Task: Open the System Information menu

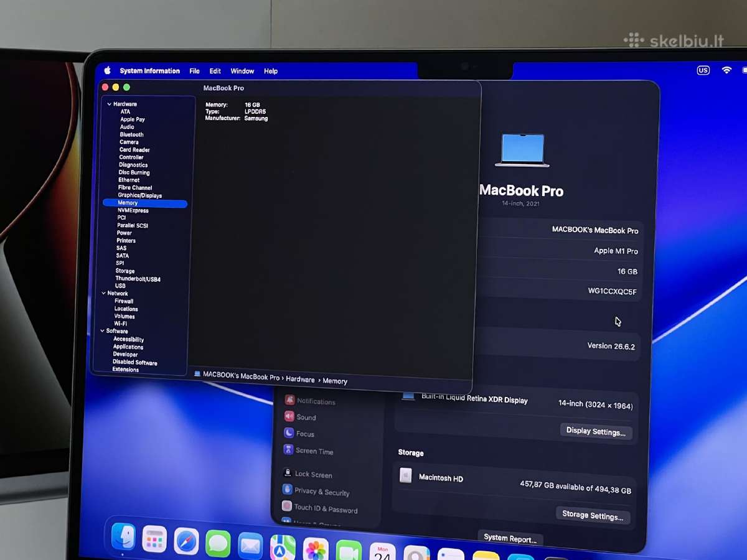Action: click(149, 71)
